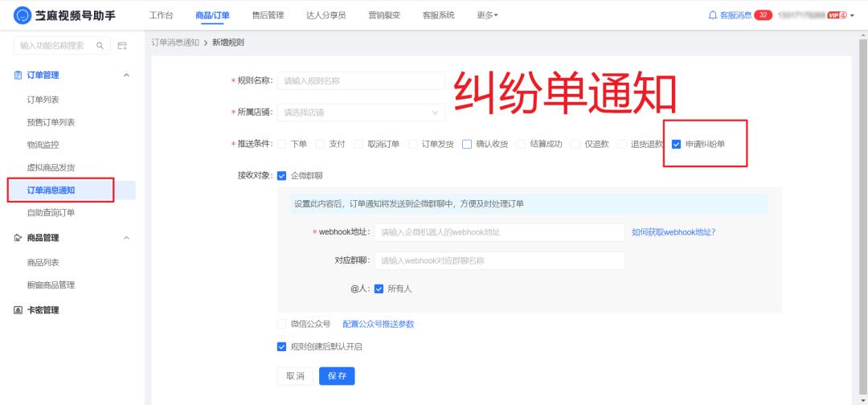Click the 卡密管理 sidebar heading
Image resolution: width=868 pixels, height=405 pixels.
[x=43, y=310]
